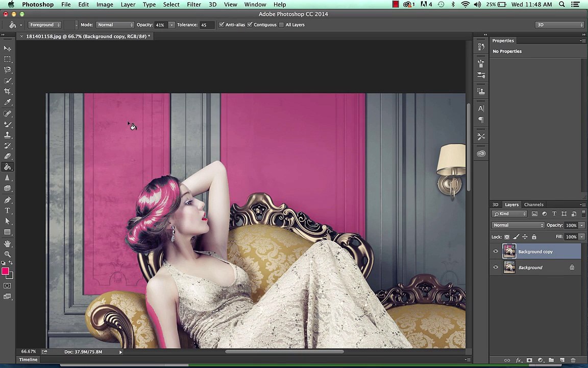Viewport: 588px width, 368px height.
Task: Open the tool preset picker arrow
Action: click(x=20, y=25)
